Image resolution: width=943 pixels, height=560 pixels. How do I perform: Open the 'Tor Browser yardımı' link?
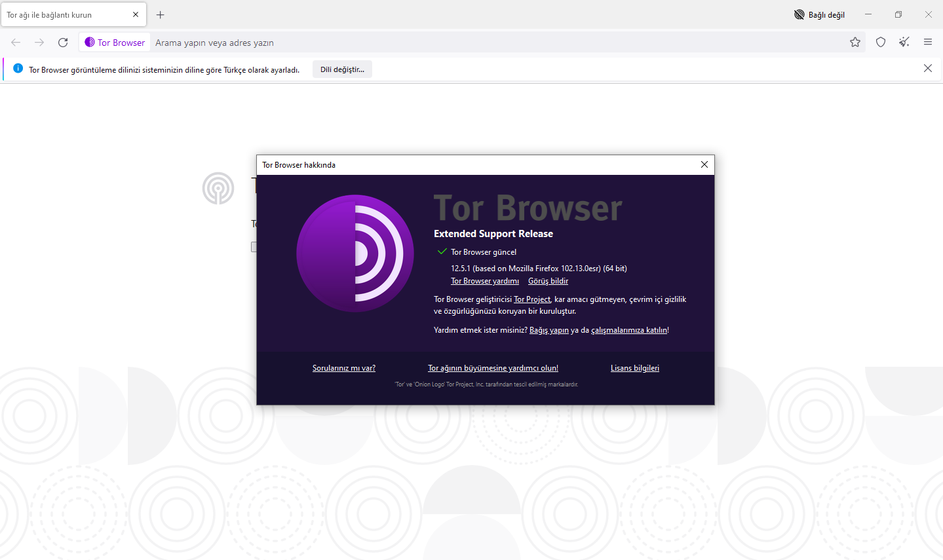485,281
